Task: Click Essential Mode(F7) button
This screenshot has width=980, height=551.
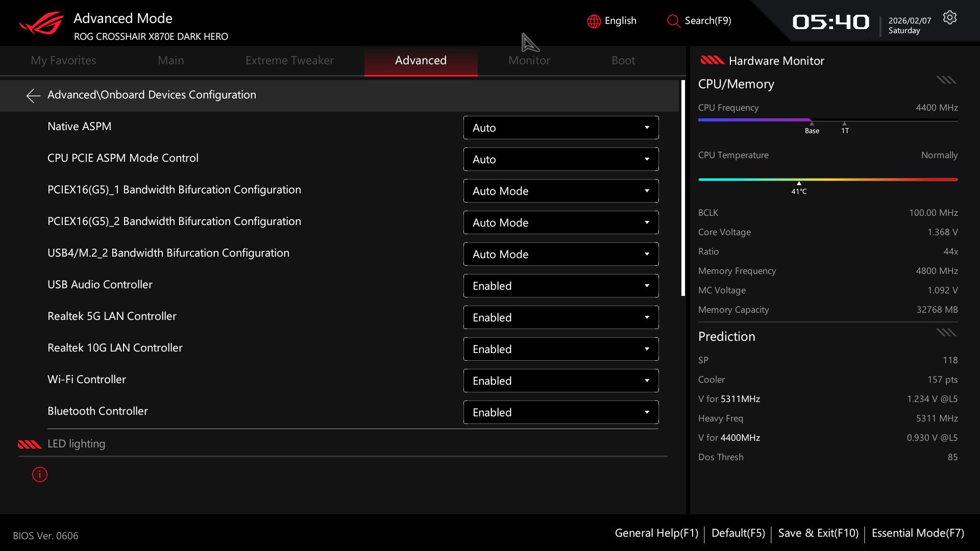Action: (x=917, y=533)
